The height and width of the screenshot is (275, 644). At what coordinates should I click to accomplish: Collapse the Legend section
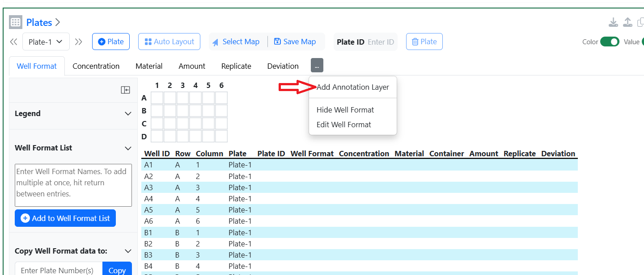point(128,113)
